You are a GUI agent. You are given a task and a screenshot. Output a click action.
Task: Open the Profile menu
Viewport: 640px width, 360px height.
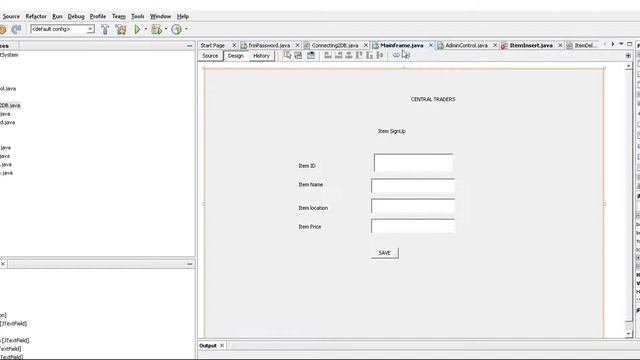pos(98,16)
